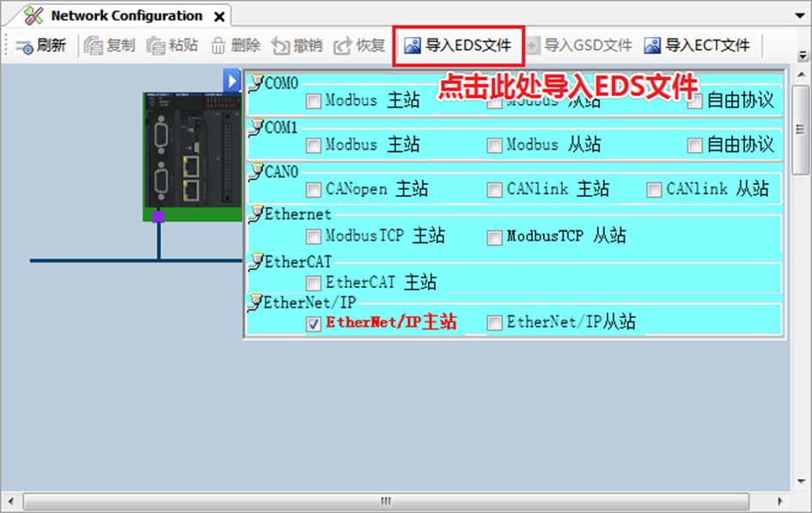Click the 撤销 undo arrow icon
Screen dimensions: 812x513
point(280,46)
